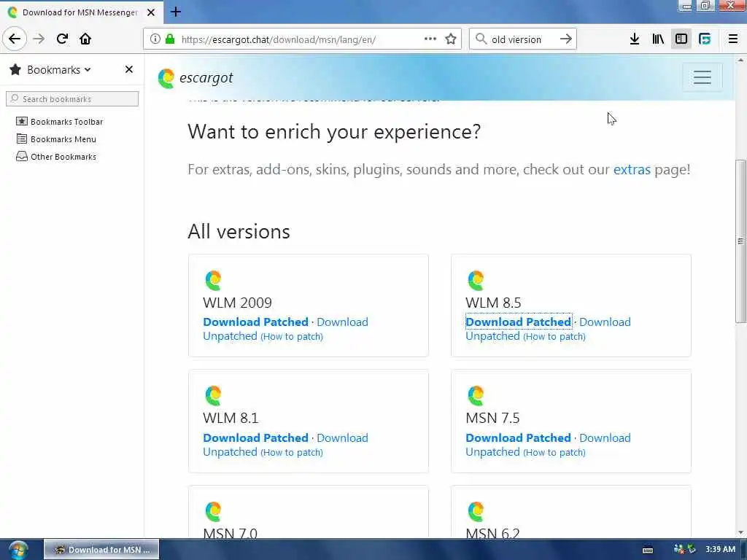
Task: Reload the current page
Action: click(62, 39)
